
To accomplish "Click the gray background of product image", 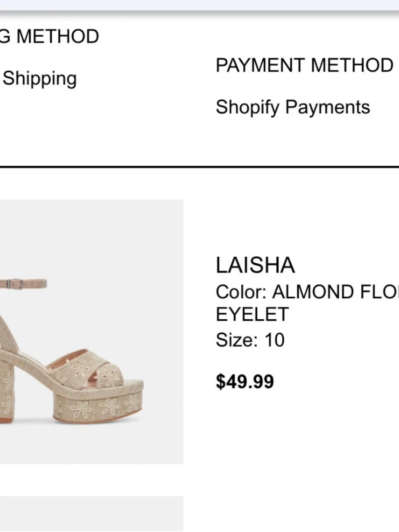I will coord(120,239).
